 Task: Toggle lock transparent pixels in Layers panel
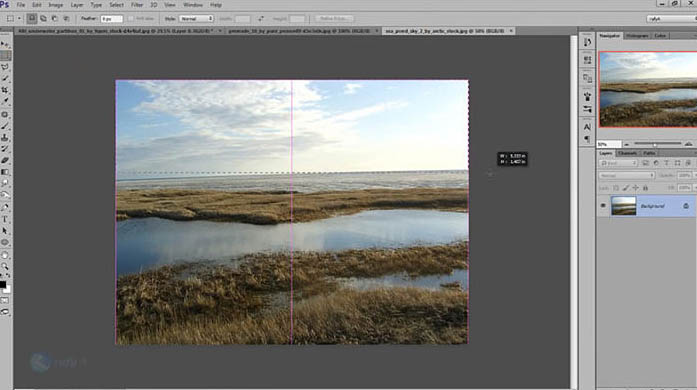(x=616, y=188)
